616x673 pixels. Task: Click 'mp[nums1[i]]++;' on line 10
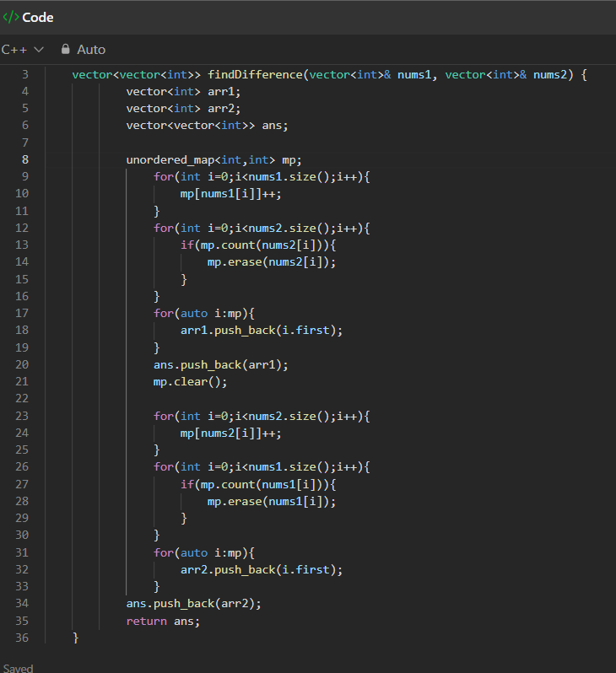pyautogui.click(x=230, y=194)
